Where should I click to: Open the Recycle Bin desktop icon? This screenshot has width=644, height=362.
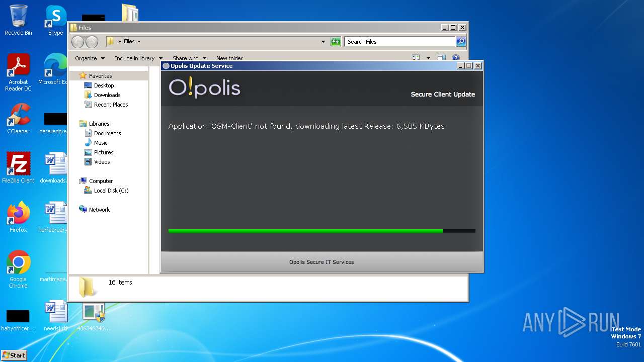click(18, 20)
